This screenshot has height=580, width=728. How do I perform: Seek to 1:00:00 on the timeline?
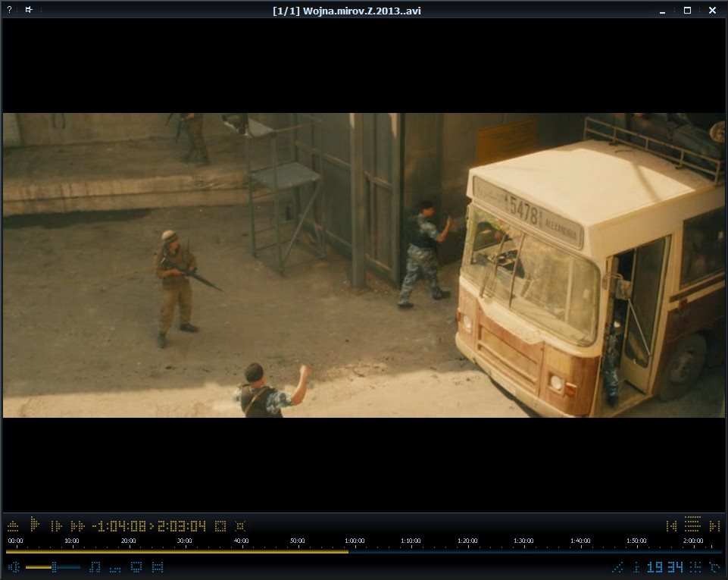point(355,541)
